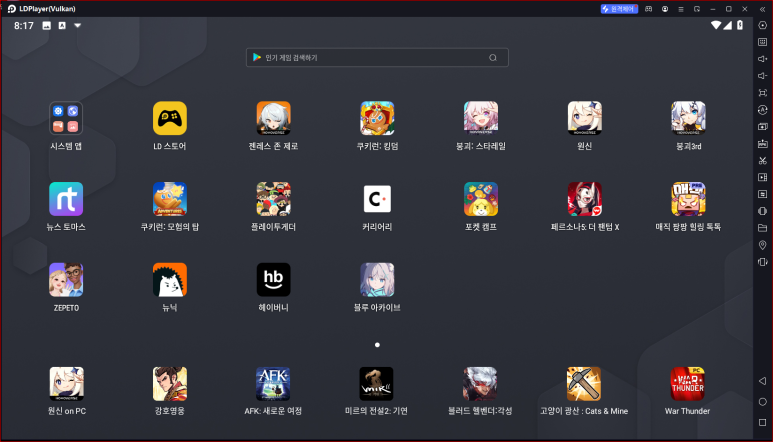
Task: Click the install APK icon in sidebar
Action: point(763,143)
